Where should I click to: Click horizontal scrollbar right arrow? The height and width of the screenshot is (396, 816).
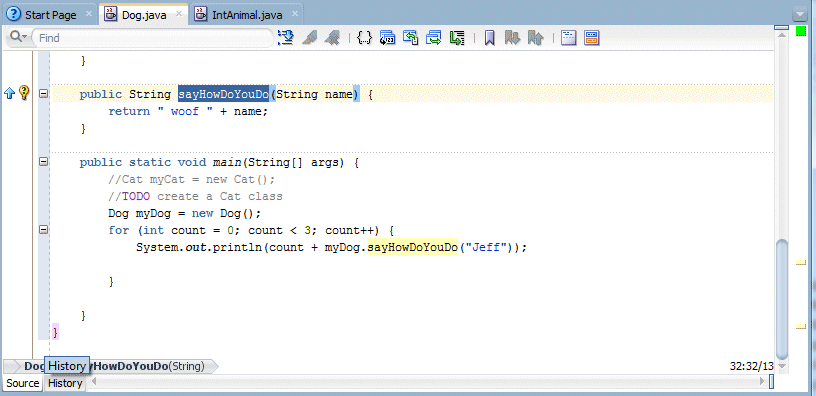(x=762, y=381)
